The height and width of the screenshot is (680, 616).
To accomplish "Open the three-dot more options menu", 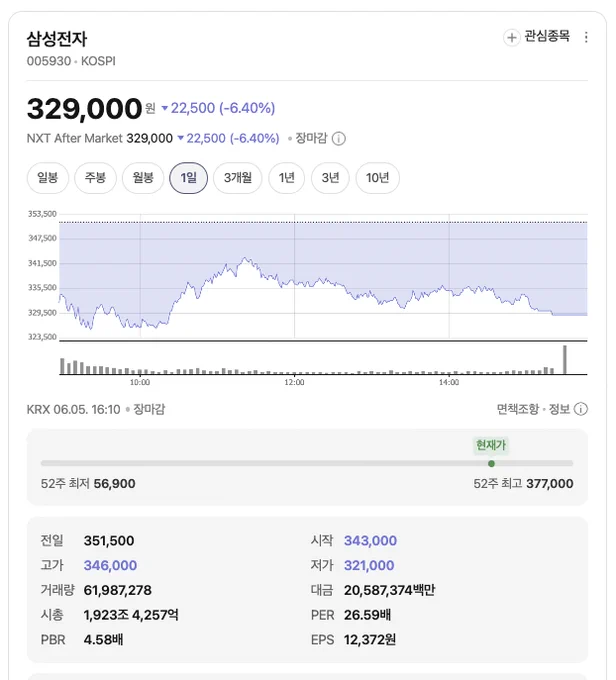I will [586, 37].
